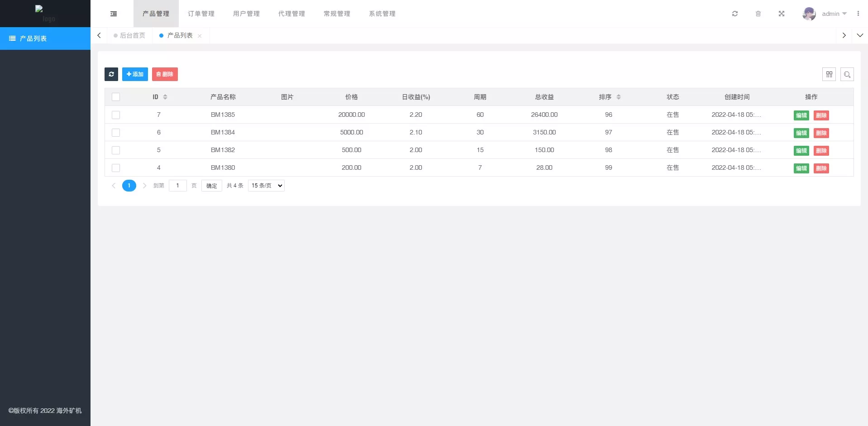Select the checkbox for row BM1380

116,168
